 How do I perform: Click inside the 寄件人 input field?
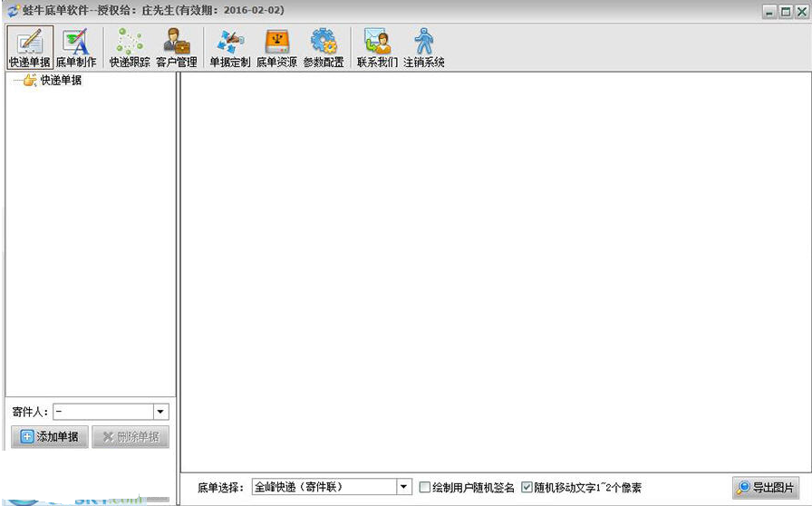tap(101, 412)
